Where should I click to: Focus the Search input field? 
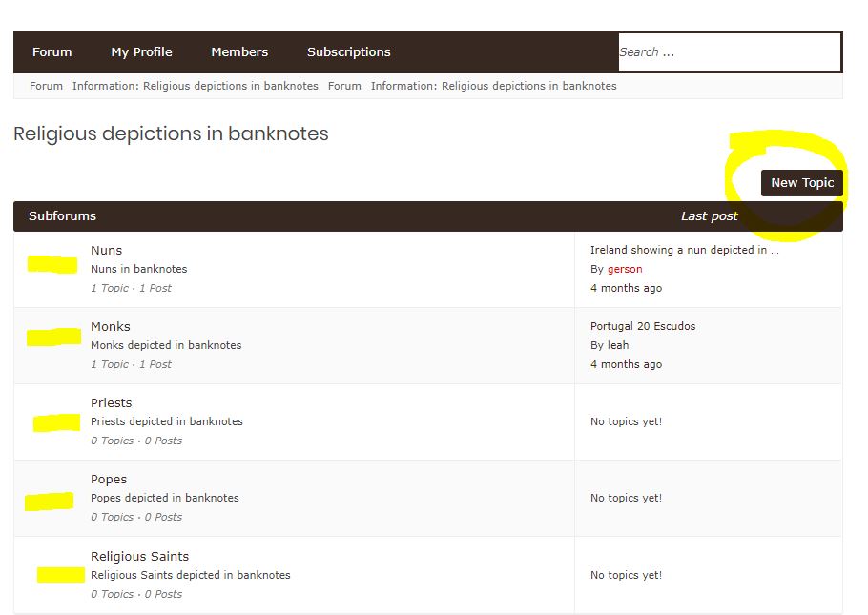click(x=729, y=52)
